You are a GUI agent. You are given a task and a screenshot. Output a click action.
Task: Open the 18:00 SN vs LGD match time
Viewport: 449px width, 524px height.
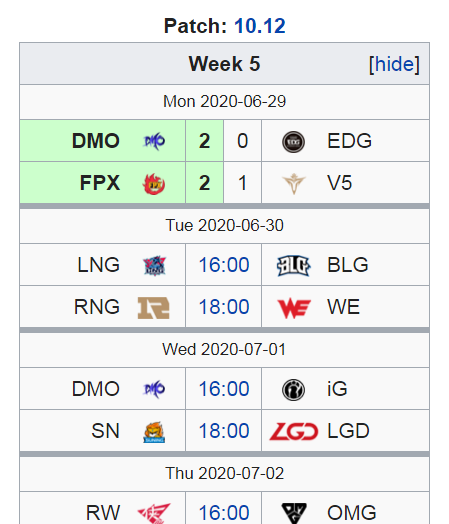[224, 431]
